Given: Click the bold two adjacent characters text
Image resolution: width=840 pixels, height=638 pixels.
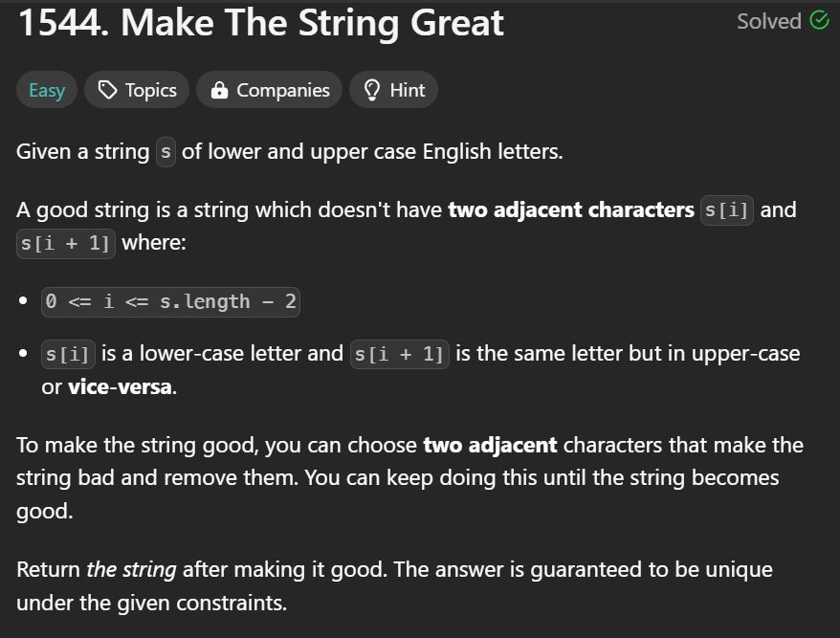Looking at the screenshot, I should click(x=571, y=210).
